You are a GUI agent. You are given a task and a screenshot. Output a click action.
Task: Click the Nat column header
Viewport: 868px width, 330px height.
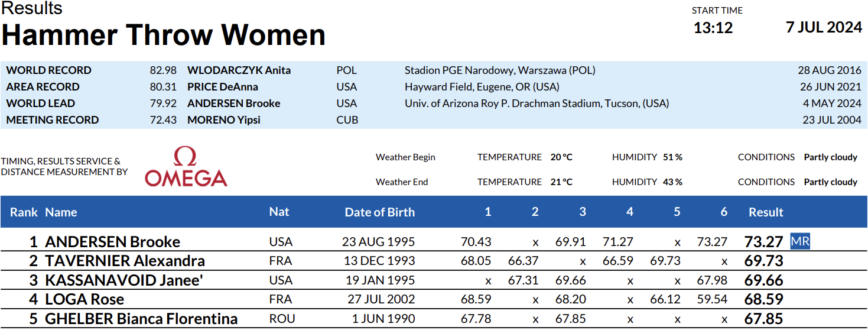279,212
